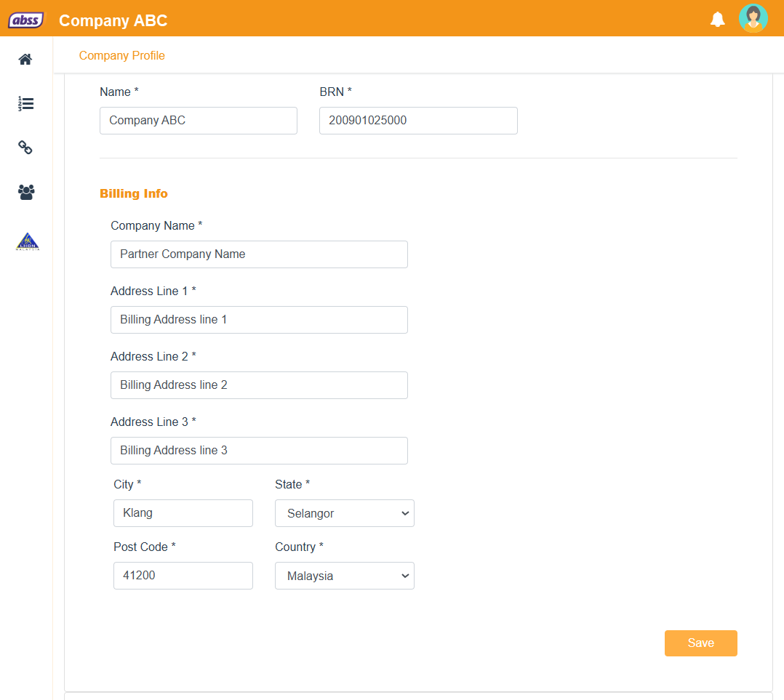Click into Address Line 3 field
The image size is (784, 700).
pyautogui.click(x=259, y=451)
